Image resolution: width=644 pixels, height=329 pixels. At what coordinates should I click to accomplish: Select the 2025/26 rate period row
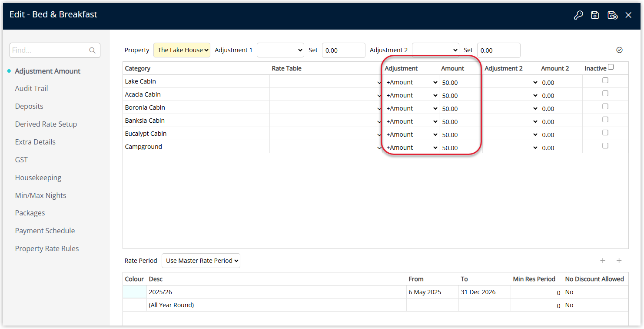click(375, 292)
